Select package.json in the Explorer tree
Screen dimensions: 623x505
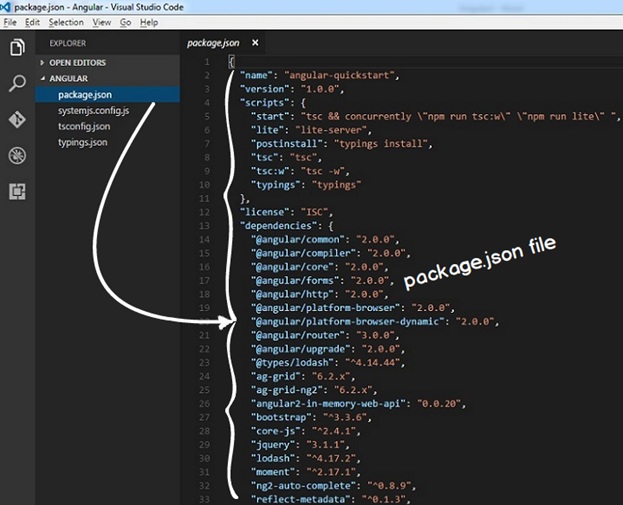(108, 95)
